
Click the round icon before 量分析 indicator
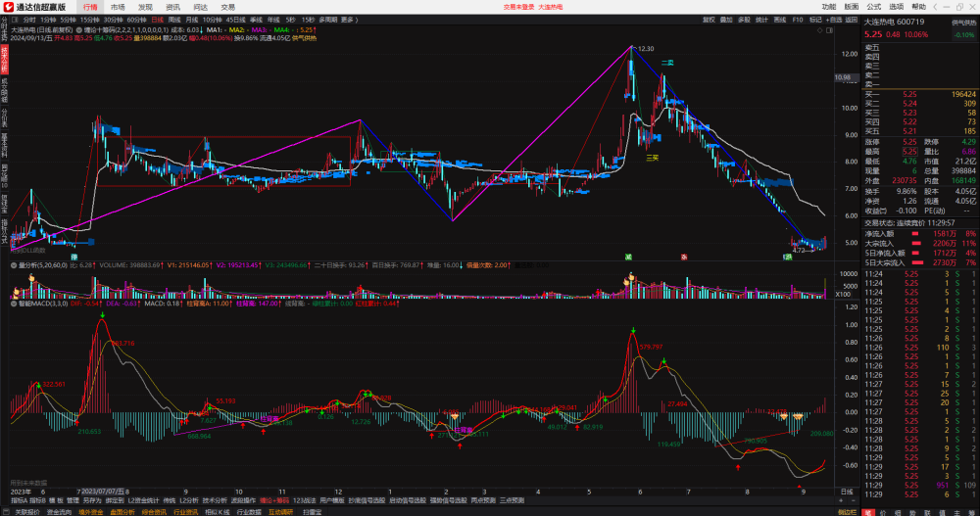pos(14,265)
